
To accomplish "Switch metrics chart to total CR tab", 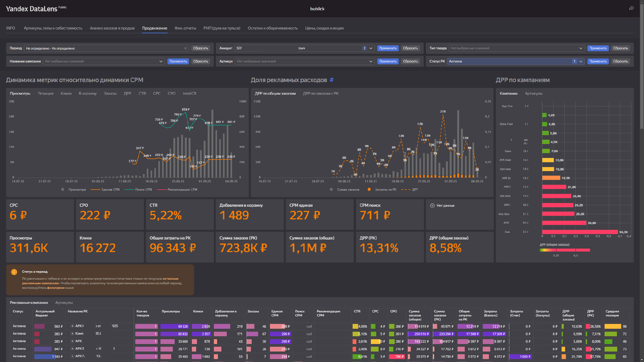I will 189,93.
